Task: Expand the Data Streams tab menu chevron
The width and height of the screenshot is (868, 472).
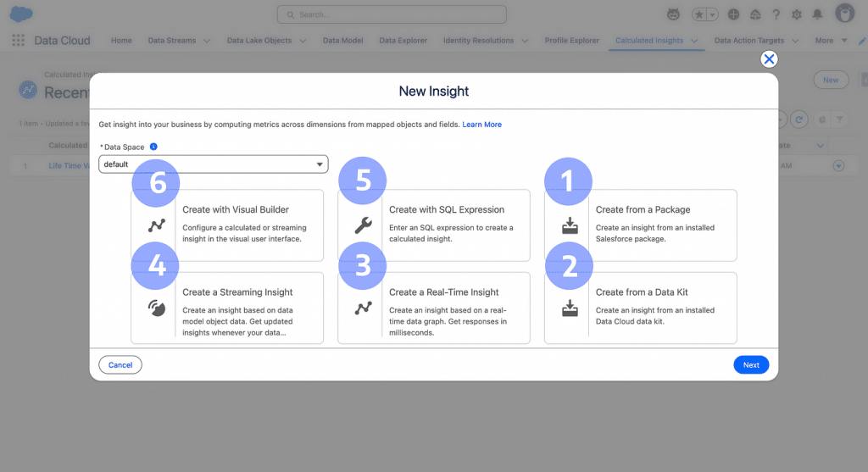Action: [x=205, y=41]
